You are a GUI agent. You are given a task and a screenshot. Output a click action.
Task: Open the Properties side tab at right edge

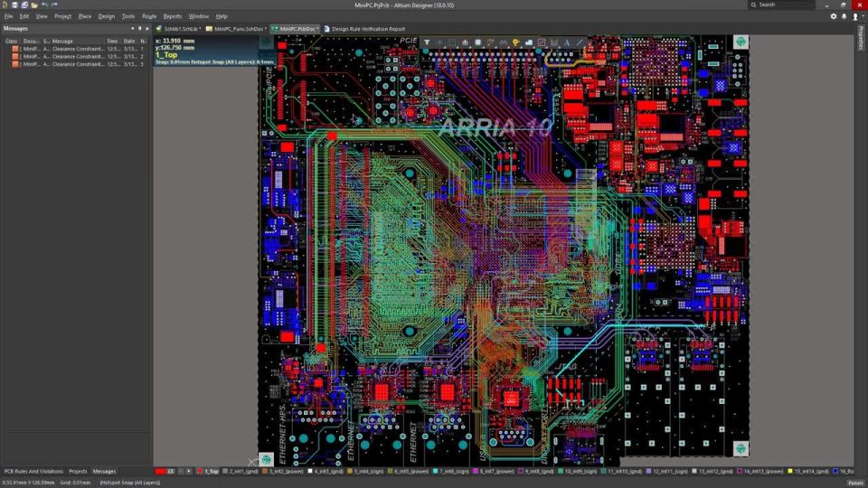coord(861,38)
